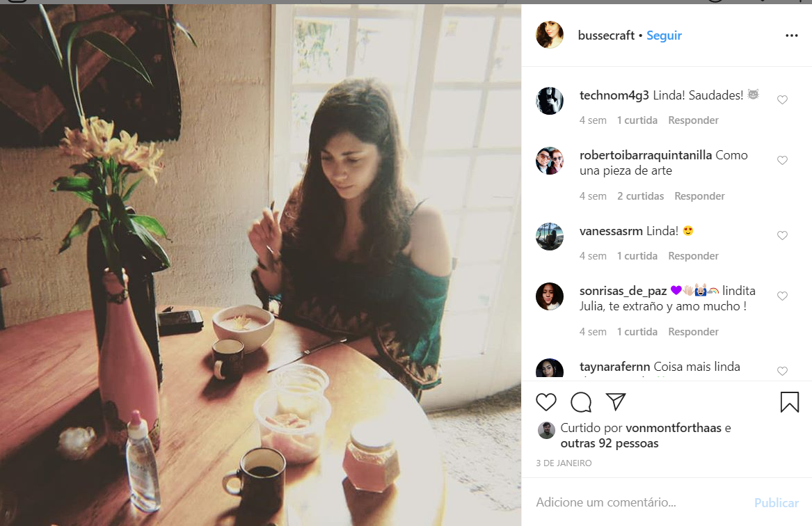Screen dimensions: 812x526
Task: Open comments with the speech bubble icon
Action: click(x=581, y=401)
